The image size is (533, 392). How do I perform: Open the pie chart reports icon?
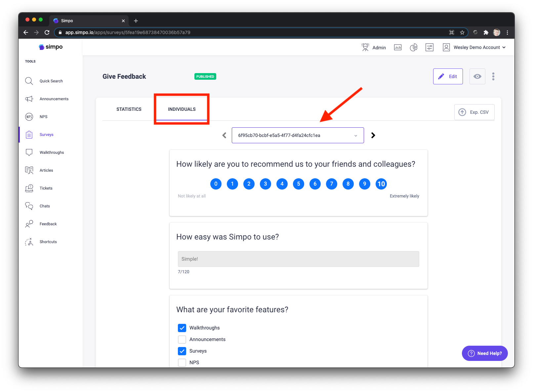[x=414, y=47]
